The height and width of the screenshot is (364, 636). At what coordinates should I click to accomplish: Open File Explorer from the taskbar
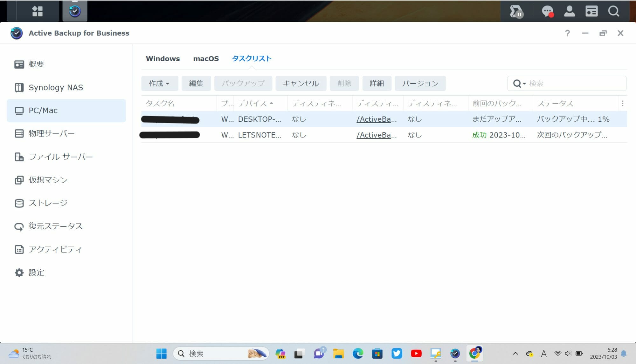pyautogui.click(x=338, y=354)
